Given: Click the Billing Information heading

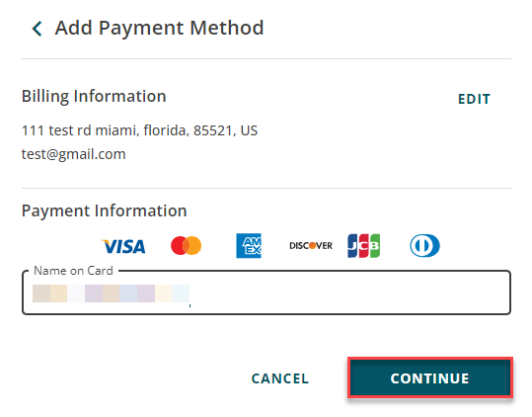Looking at the screenshot, I should point(94,97).
